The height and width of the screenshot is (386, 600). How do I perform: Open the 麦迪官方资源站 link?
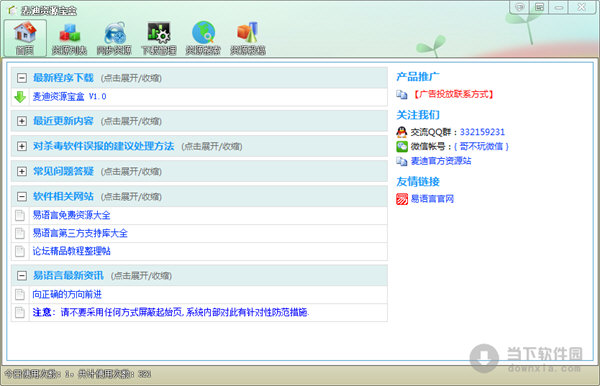[441, 161]
